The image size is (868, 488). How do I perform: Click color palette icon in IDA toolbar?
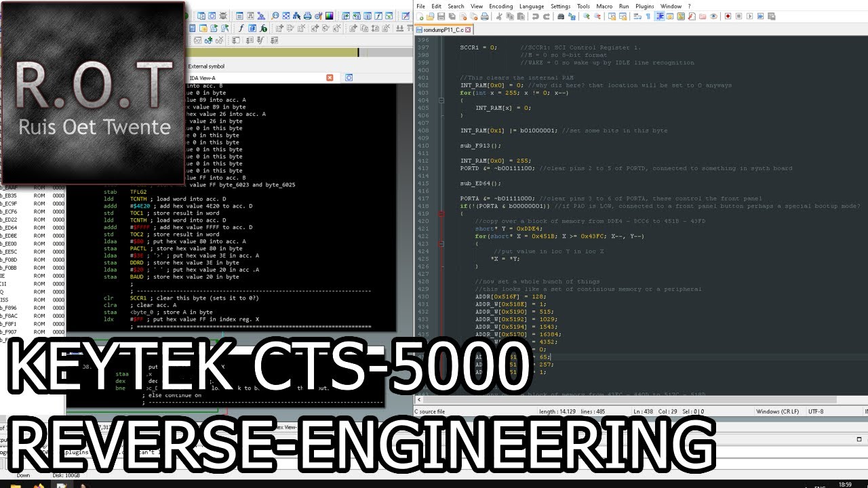click(x=330, y=16)
